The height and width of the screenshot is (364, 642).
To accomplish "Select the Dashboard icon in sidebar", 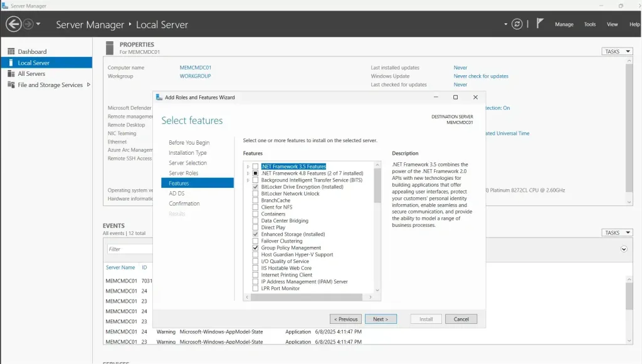I will (11, 51).
